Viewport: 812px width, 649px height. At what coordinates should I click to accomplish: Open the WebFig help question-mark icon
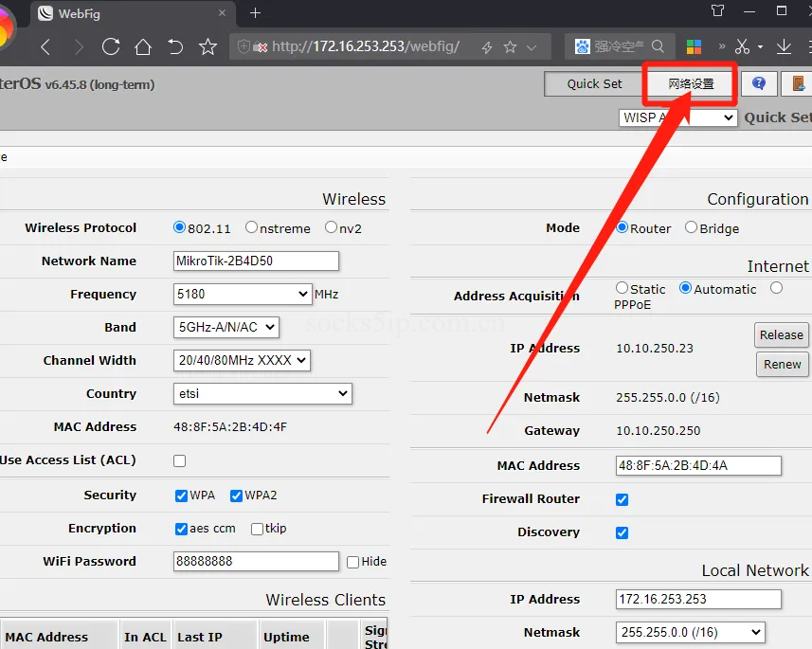tap(759, 83)
